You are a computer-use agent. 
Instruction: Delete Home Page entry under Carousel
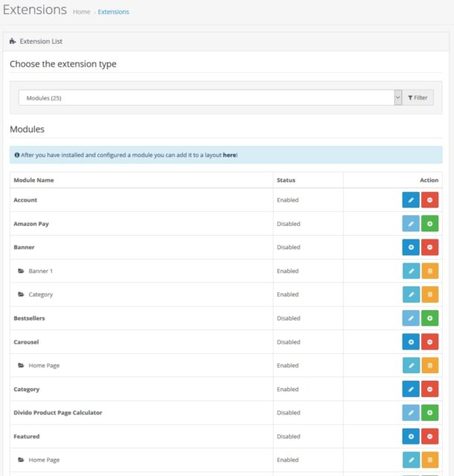click(429, 366)
